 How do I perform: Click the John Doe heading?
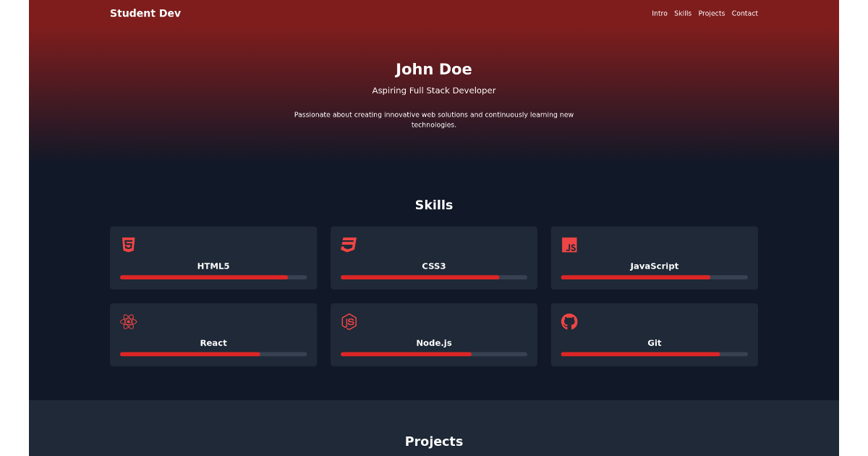[x=433, y=69]
